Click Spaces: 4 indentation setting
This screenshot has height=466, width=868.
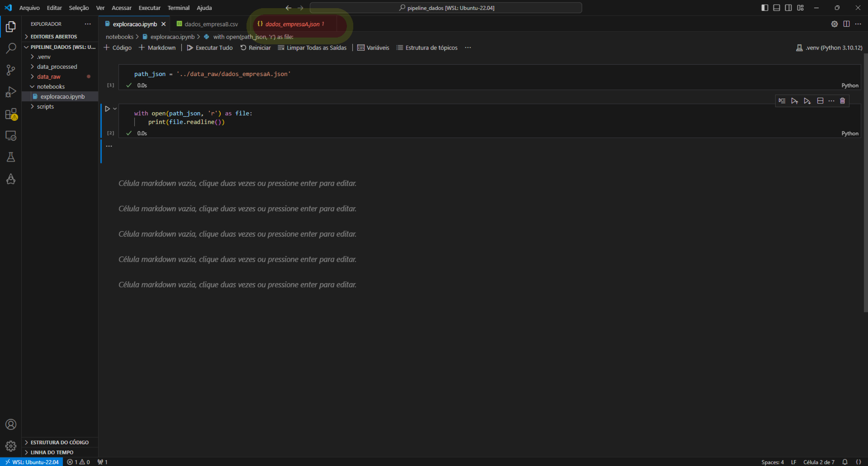[773, 462]
